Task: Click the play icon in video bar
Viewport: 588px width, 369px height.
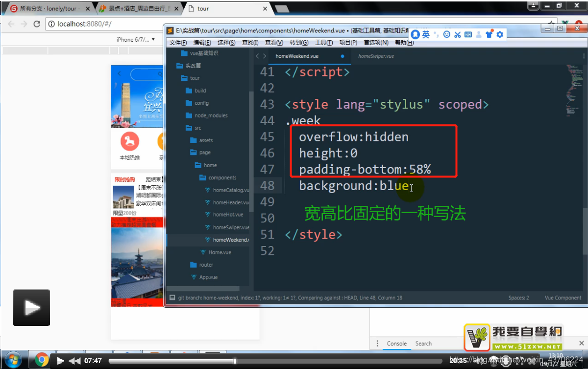Action: click(x=61, y=361)
